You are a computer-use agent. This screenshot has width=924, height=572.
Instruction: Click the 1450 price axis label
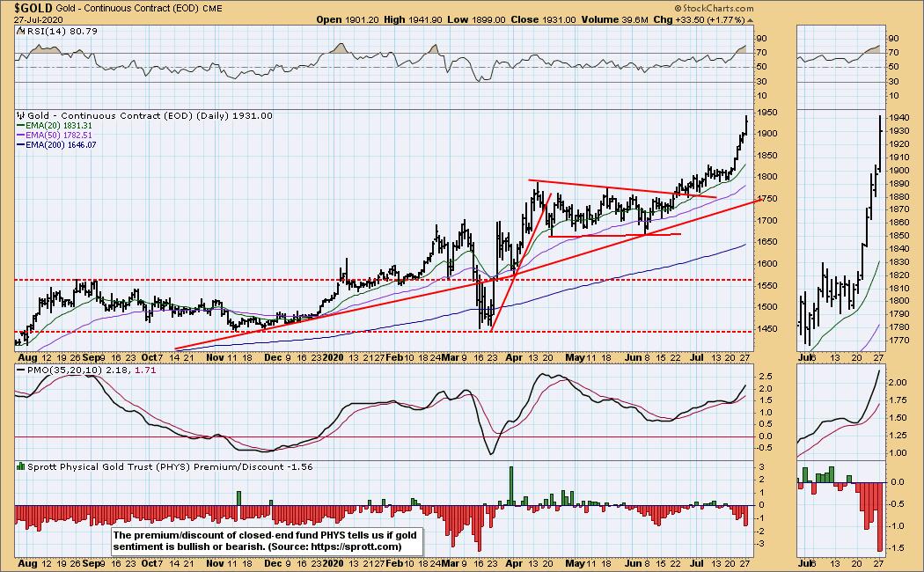click(x=768, y=329)
